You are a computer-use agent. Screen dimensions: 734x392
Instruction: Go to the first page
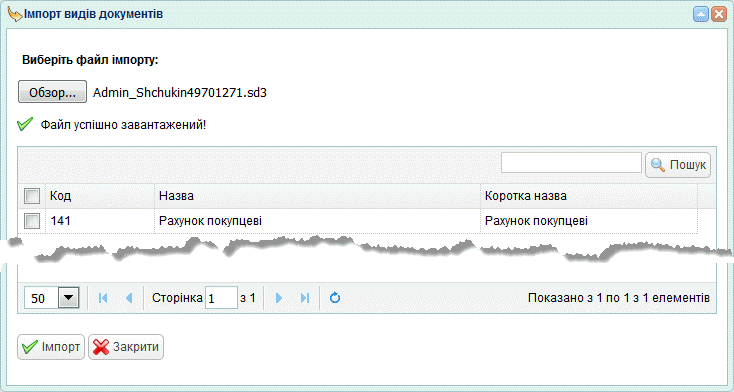pos(103,298)
